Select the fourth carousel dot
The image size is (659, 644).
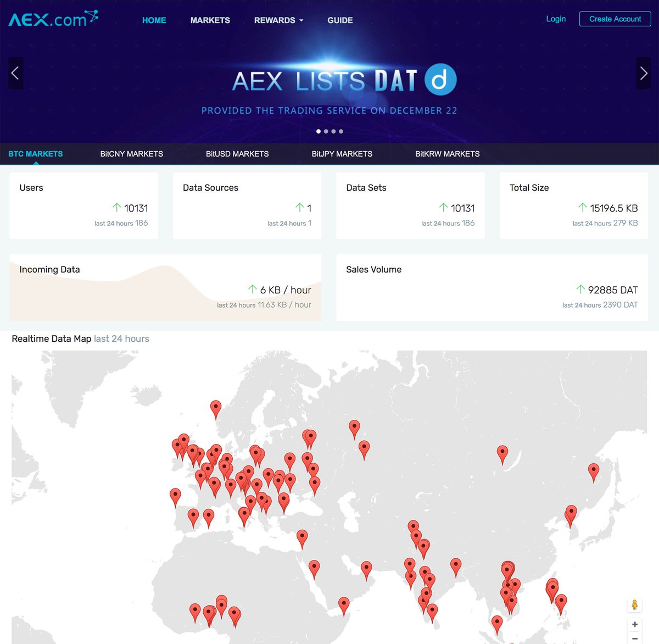point(341,131)
